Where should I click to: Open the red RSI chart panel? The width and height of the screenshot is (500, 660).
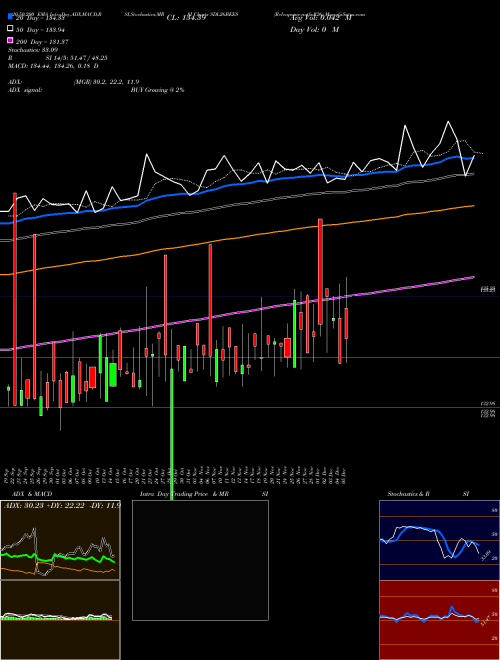(439, 620)
